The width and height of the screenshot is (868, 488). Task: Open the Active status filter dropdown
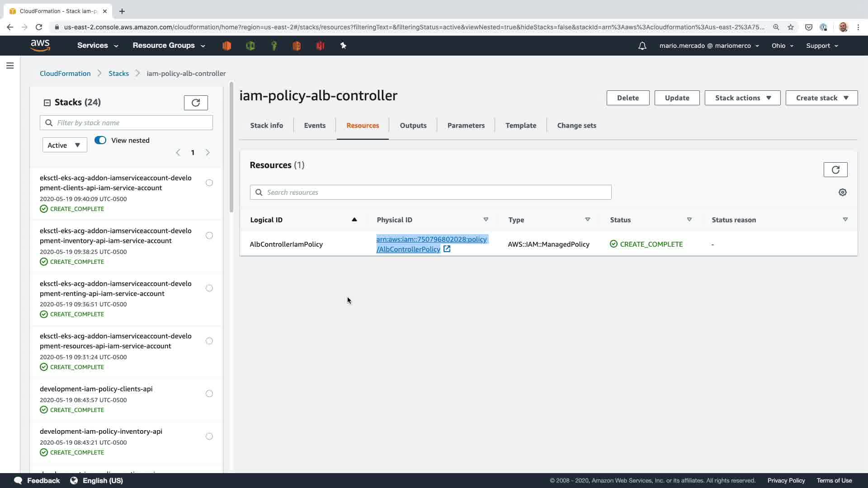point(64,145)
